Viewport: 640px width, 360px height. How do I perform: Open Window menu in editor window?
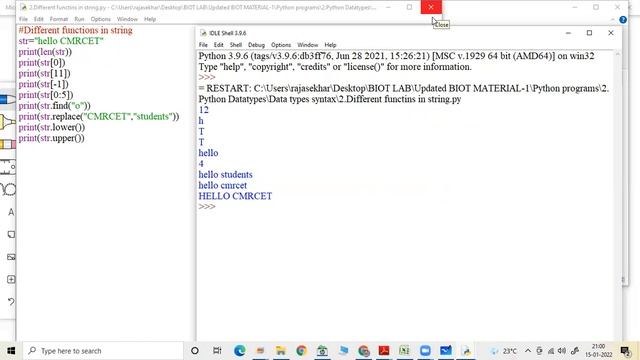(127, 19)
